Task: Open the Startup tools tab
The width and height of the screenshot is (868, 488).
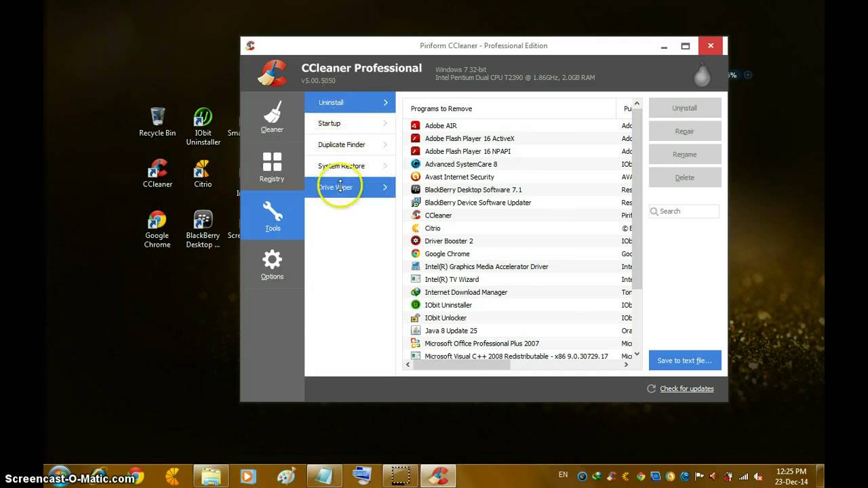Action: (350, 123)
